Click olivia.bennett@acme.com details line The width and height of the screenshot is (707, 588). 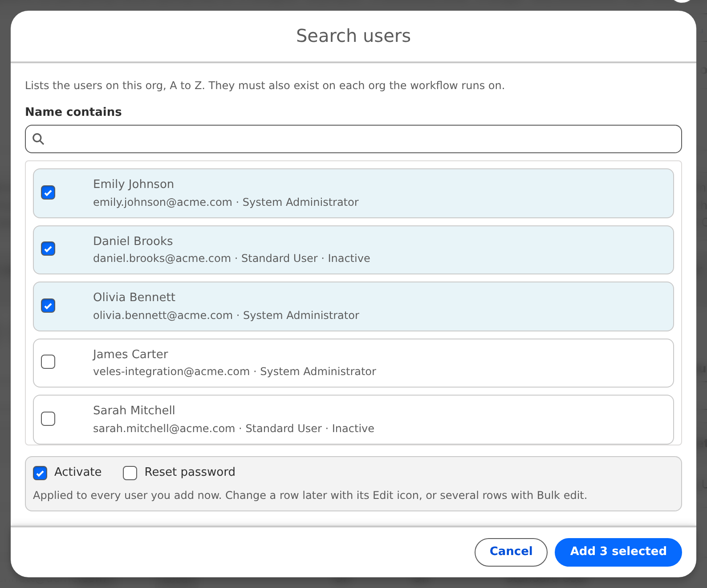(x=226, y=315)
